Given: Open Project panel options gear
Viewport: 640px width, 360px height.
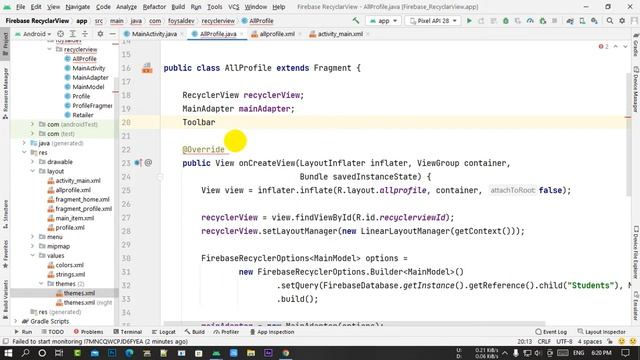Looking at the screenshot, I should (x=100, y=34).
